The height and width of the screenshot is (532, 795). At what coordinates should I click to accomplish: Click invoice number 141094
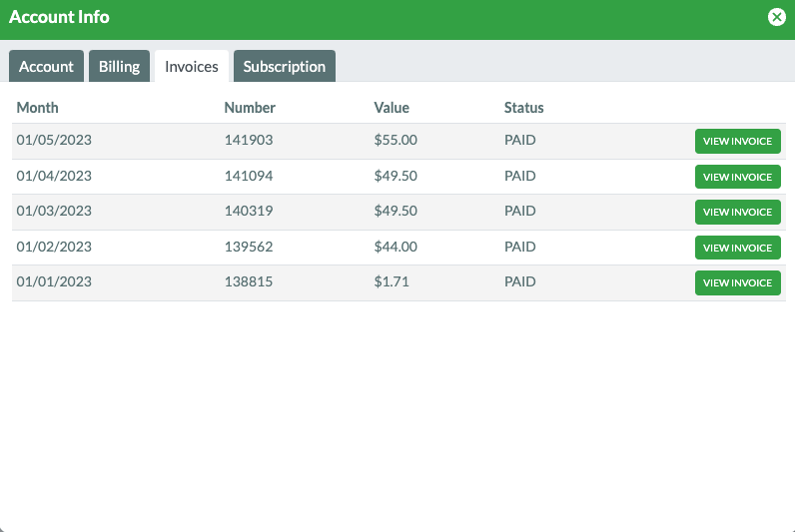(x=249, y=176)
